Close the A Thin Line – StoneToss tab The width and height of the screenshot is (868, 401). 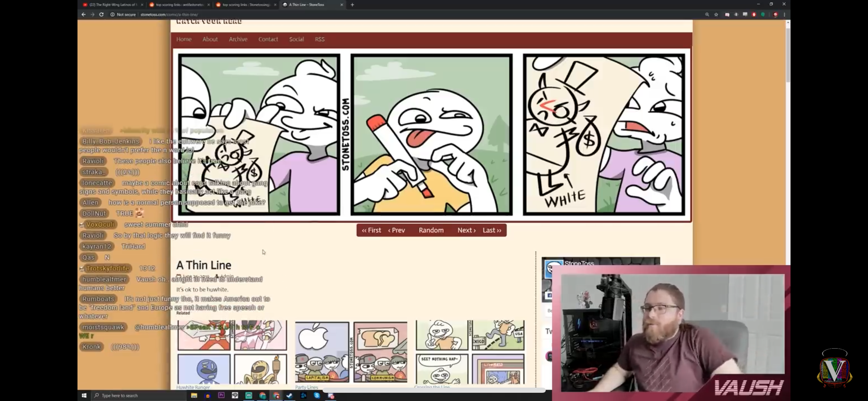(341, 5)
